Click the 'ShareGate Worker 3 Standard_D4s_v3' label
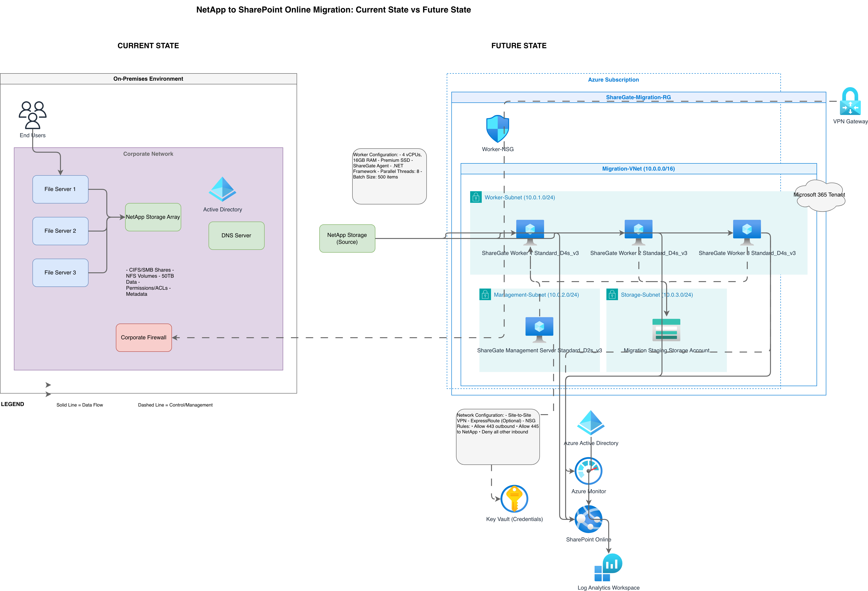Screen dimensions: 868x591 point(747,253)
